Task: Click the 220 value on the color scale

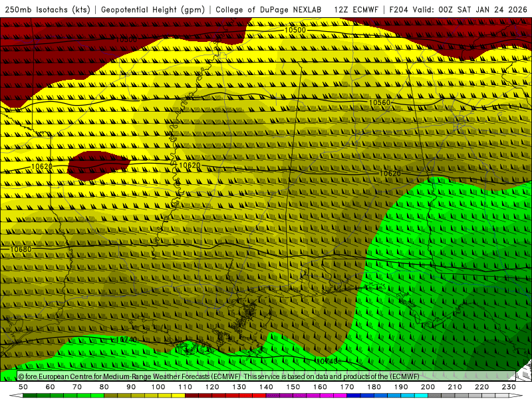Action: (481, 387)
